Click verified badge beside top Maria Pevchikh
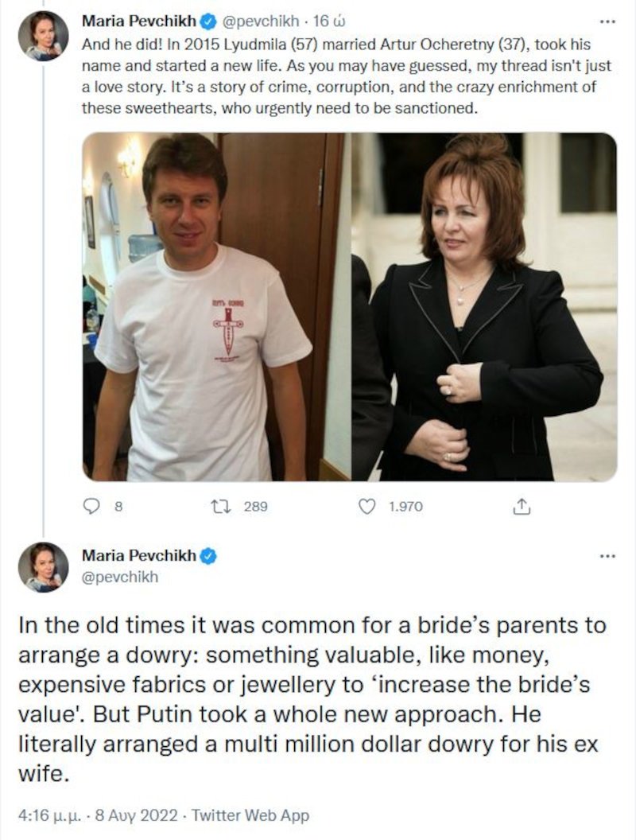The image size is (636, 840). click(x=207, y=21)
